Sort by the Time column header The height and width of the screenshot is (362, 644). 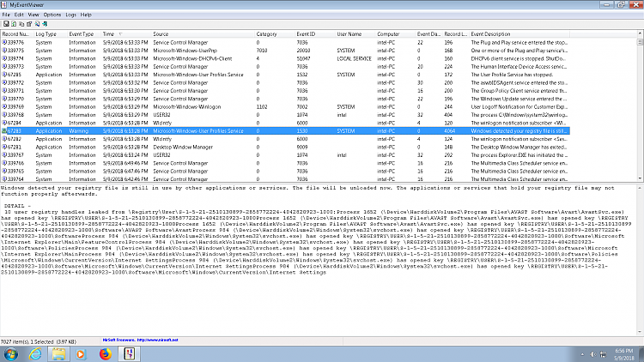pos(126,34)
